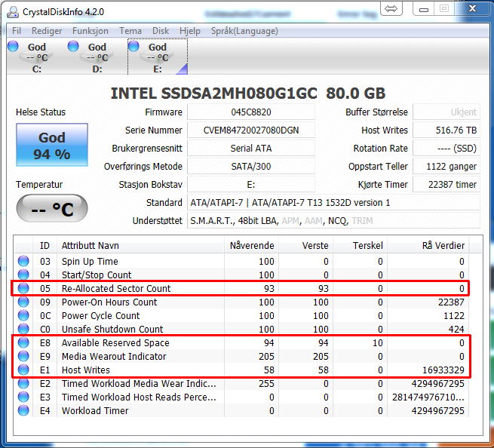Open the Tema menu
The height and width of the screenshot is (448, 494).
click(130, 31)
